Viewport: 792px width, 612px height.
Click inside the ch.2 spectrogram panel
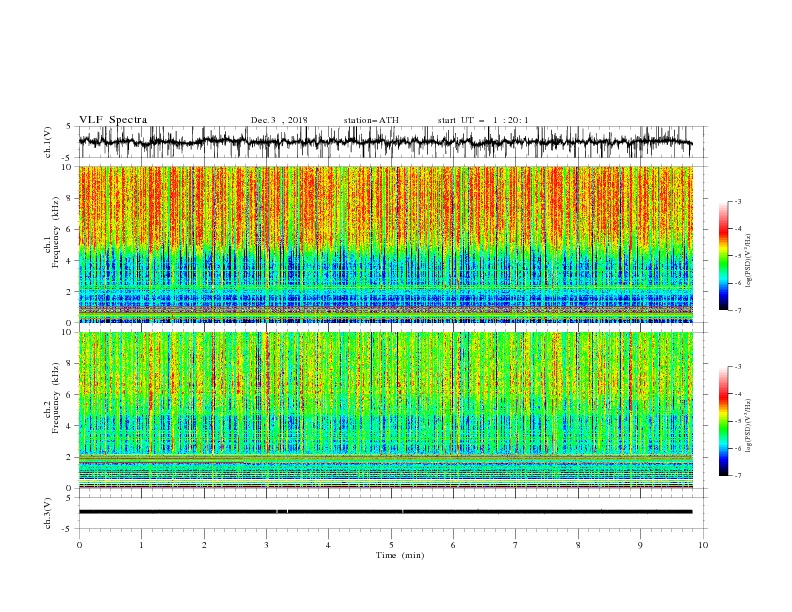pyautogui.click(x=385, y=410)
